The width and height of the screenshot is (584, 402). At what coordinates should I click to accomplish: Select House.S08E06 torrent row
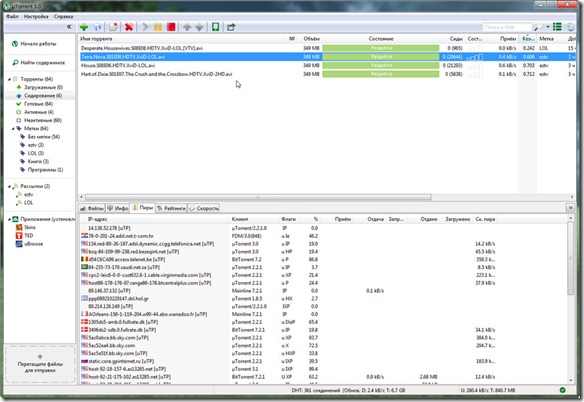(x=326, y=65)
